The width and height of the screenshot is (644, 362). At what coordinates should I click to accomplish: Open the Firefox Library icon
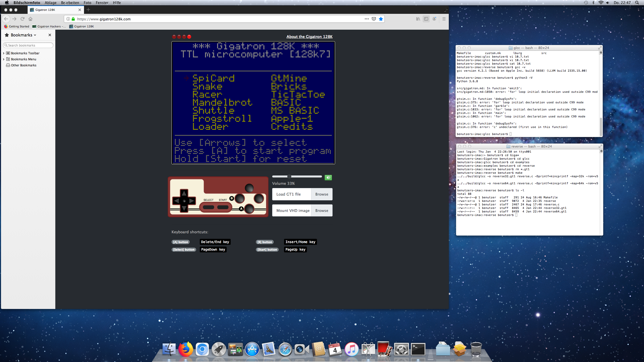418,19
